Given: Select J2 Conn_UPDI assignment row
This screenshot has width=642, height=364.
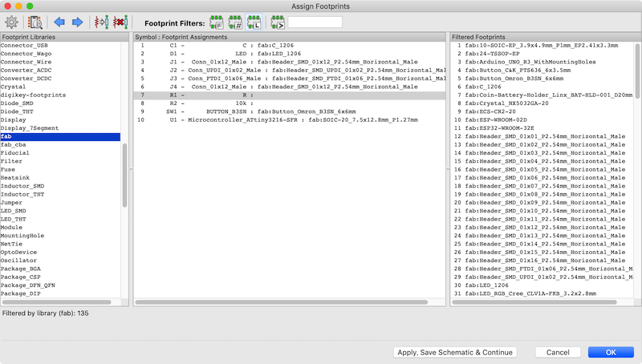Looking at the screenshot, I should [290, 71].
